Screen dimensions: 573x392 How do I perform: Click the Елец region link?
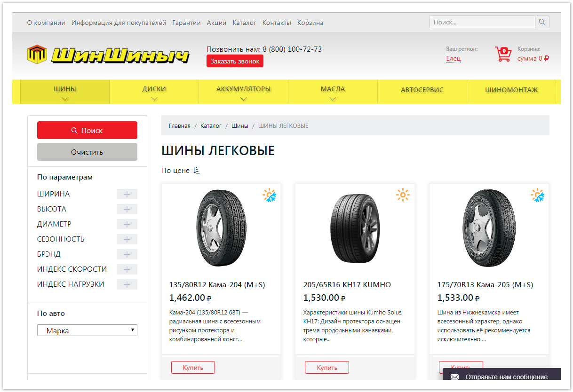[x=454, y=58]
